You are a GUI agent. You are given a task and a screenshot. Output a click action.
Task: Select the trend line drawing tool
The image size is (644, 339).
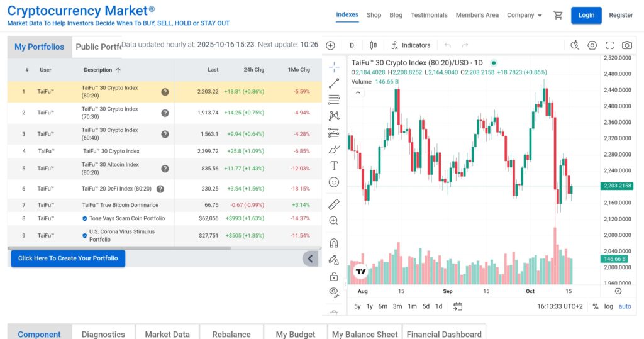click(334, 84)
